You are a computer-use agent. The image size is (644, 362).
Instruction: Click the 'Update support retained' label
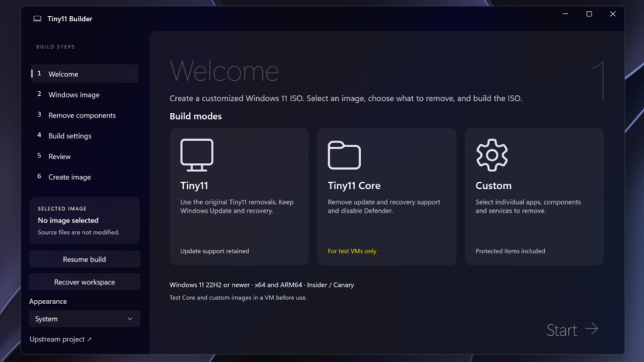coord(214,252)
